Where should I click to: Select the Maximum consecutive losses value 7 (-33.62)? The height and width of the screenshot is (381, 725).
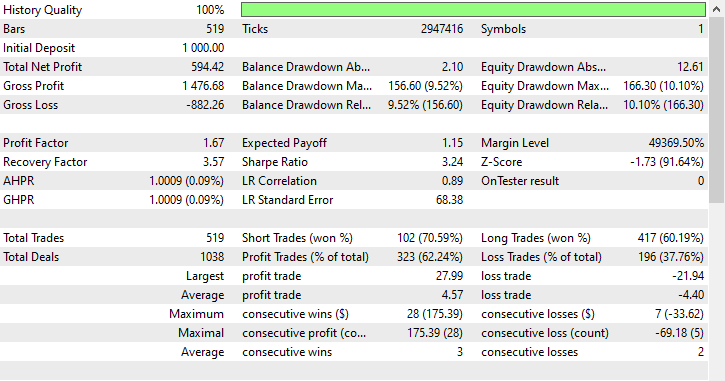(x=679, y=314)
